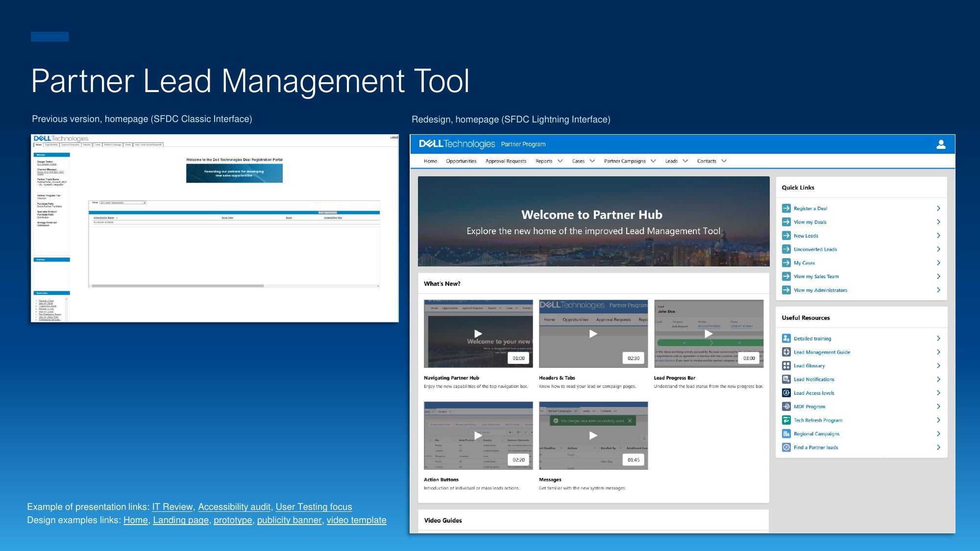Click the 01:00 duration badge on video

coord(518,358)
